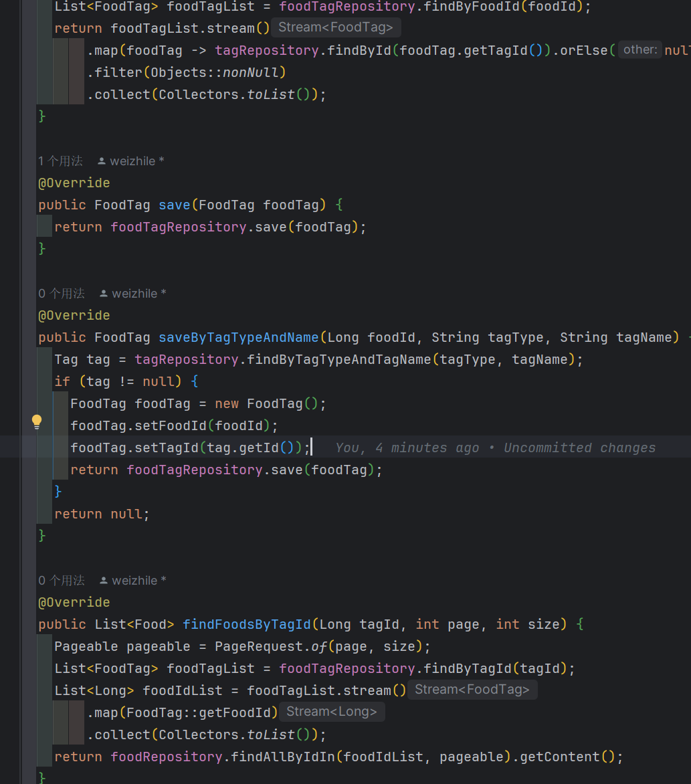Click the 'other:' parameter hint in orElse

coord(640,50)
